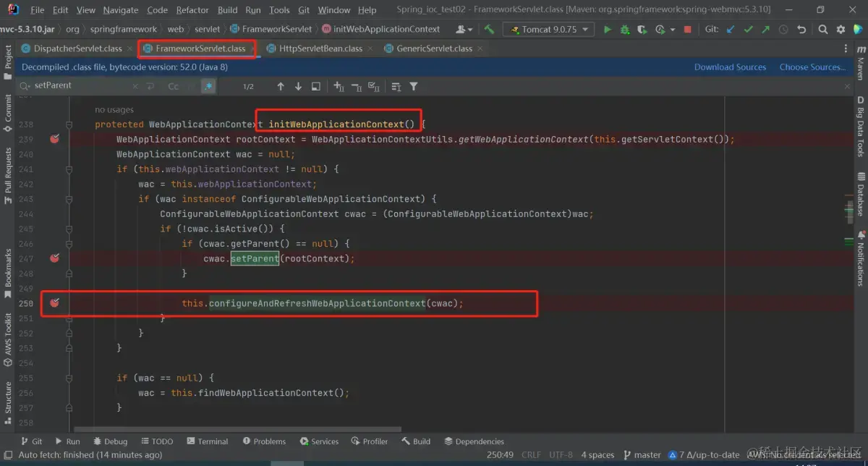Rollback changes with undo arrow icon
Image resolution: width=868 pixels, height=466 pixels.
click(x=801, y=30)
